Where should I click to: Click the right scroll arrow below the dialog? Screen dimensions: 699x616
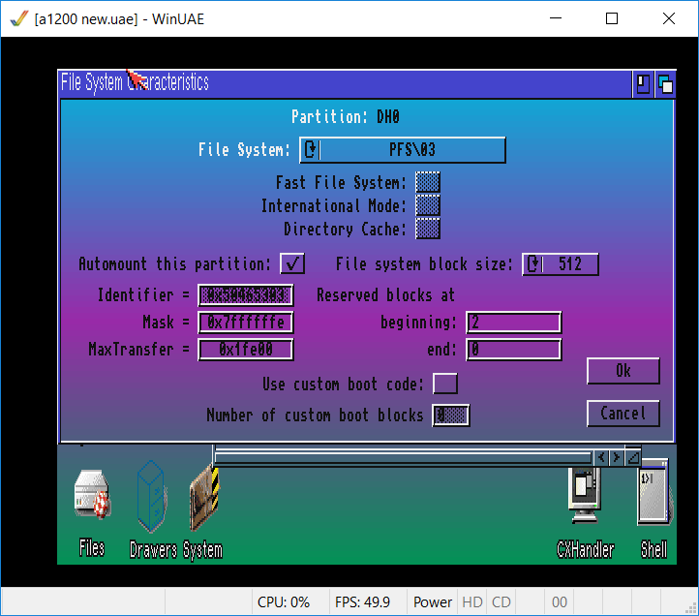(x=617, y=457)
